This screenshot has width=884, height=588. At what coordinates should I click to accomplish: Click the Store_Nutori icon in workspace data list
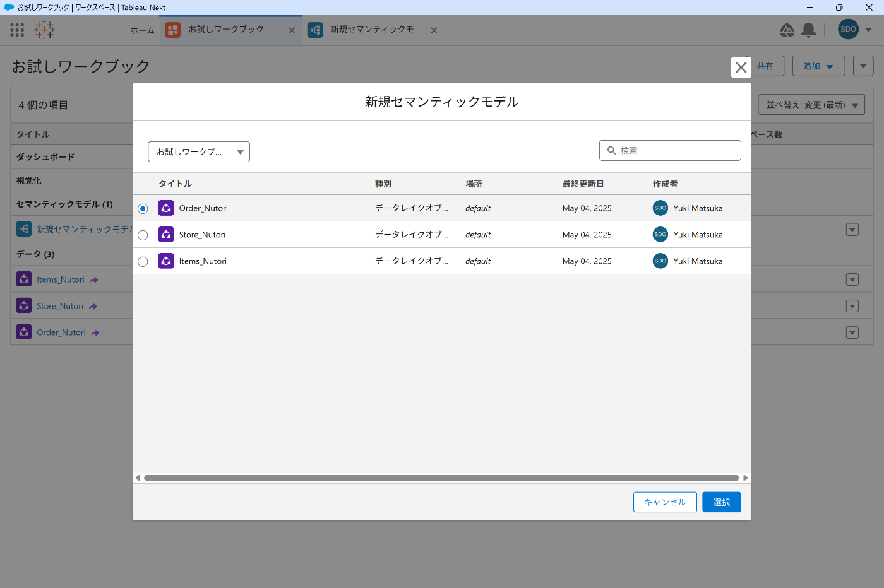click(x=24, y=305)
